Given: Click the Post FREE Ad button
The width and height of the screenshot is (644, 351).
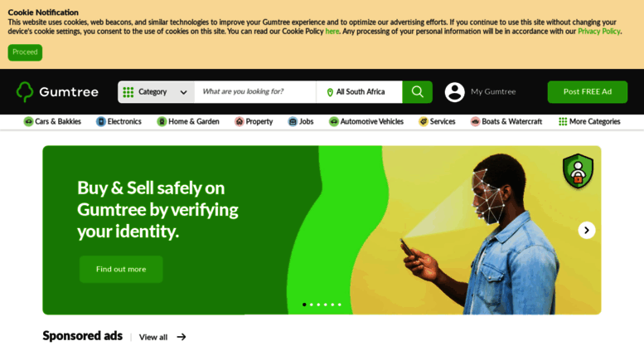Looking at the screenshot, I should 588,91.
